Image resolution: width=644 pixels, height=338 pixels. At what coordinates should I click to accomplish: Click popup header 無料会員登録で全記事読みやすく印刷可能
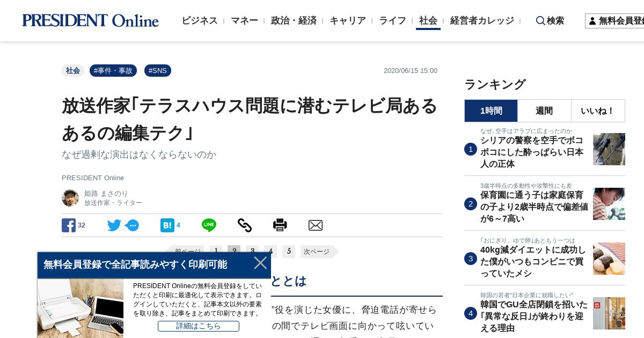[135, 264]
